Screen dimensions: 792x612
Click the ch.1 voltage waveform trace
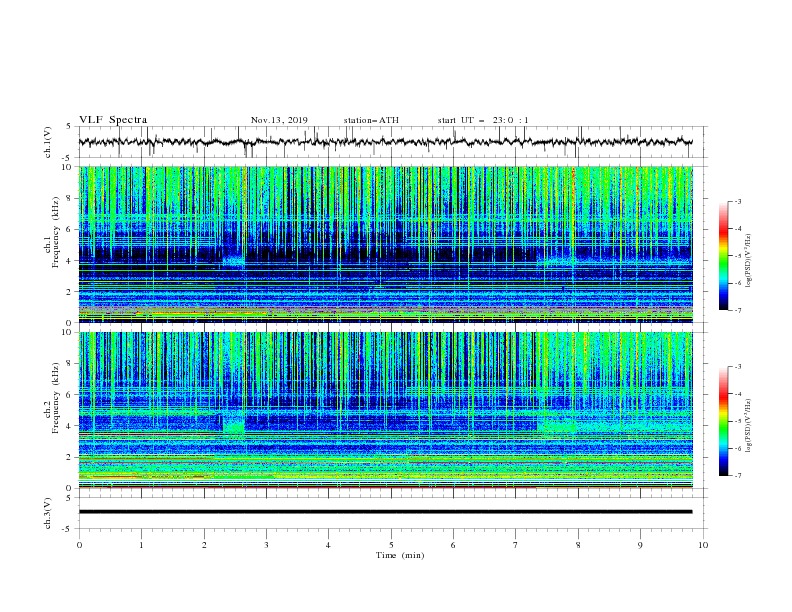(x=385, y=142)
